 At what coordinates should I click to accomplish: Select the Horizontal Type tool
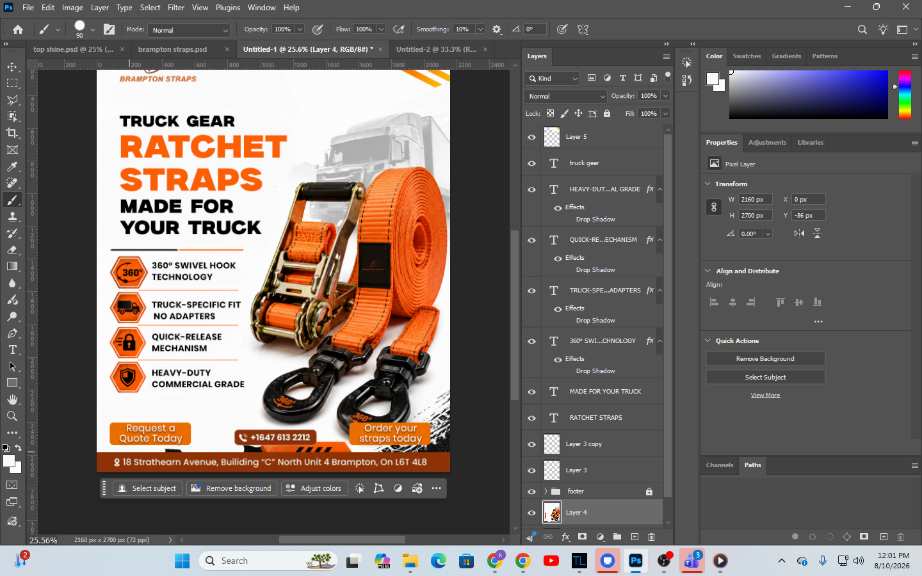point(12,350)
